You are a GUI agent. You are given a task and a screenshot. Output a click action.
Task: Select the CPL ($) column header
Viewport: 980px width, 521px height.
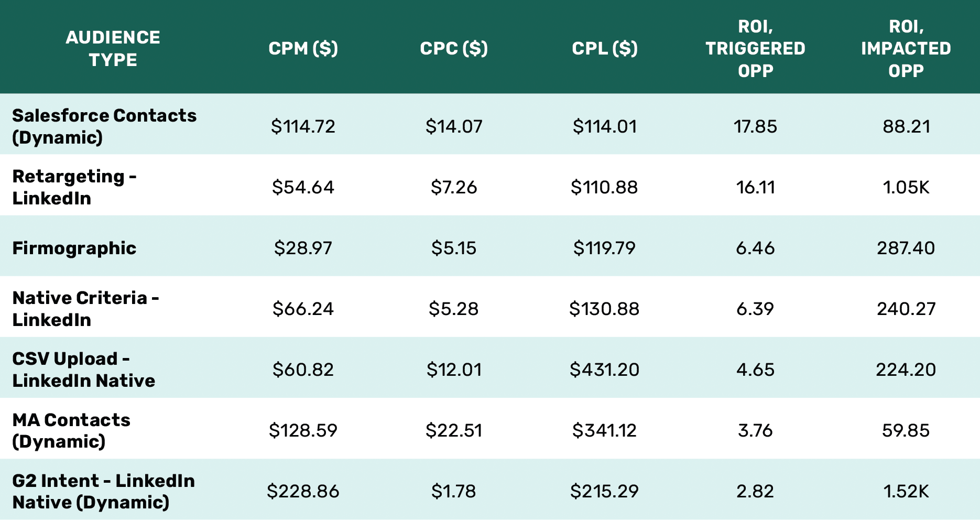(605, 48)
